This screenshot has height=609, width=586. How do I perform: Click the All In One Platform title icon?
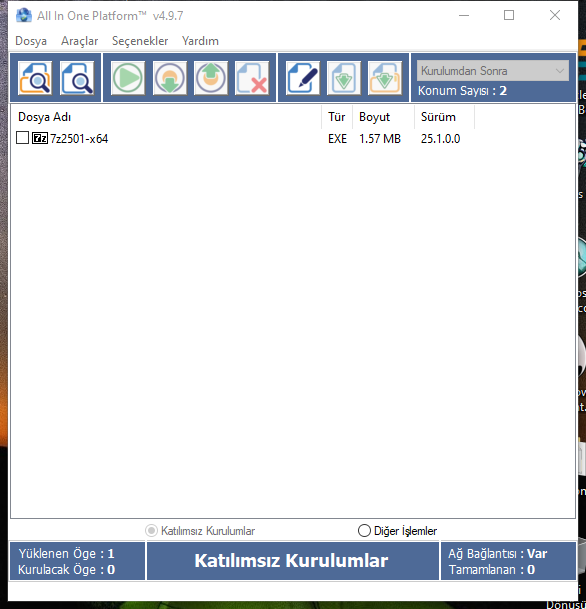pyautogui.click(x=24, y=16)
